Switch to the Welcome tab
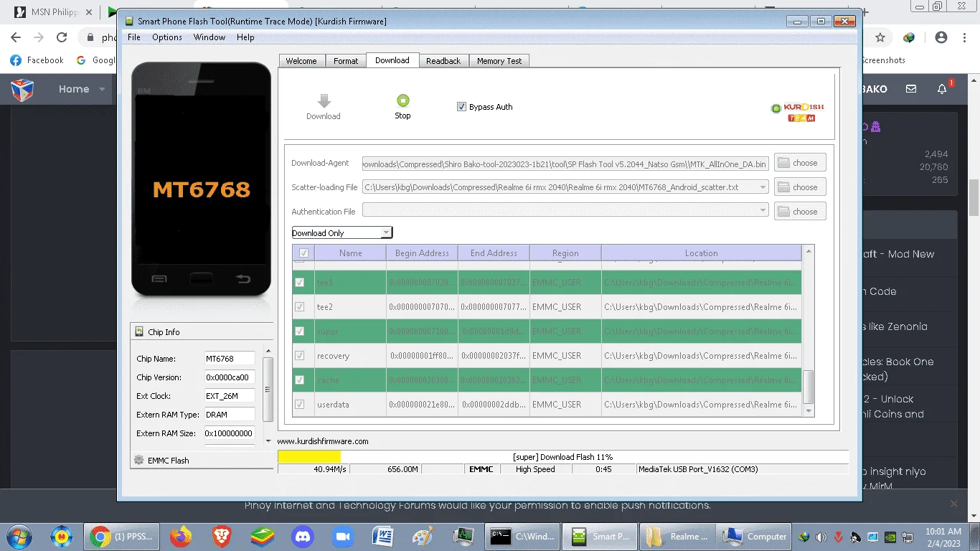The image size is (980, 551). point(301,61)
